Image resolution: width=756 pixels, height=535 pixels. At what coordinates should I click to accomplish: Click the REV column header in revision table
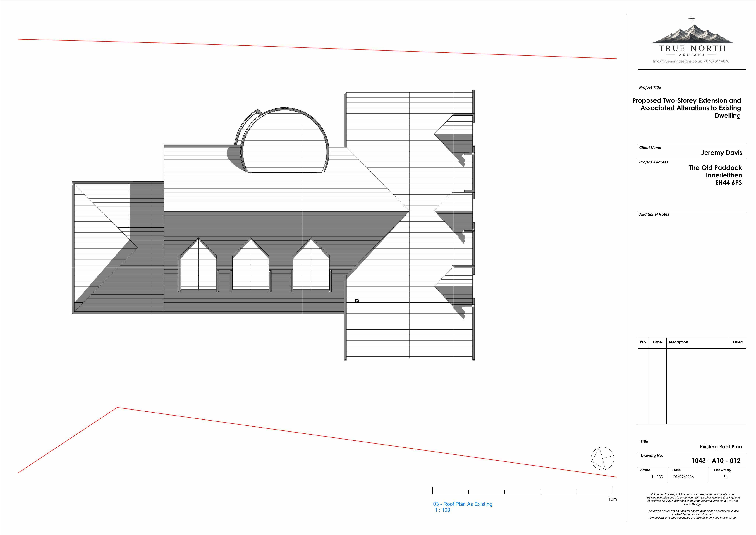point(643,342)
